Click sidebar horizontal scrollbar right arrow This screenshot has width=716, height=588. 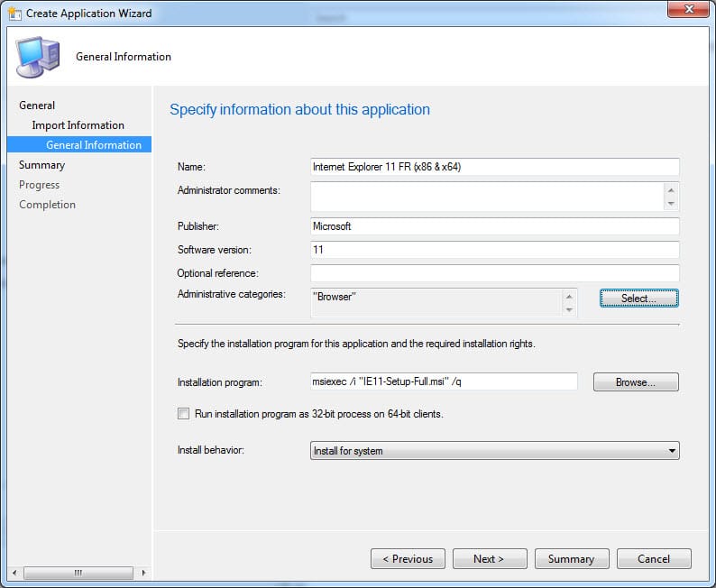[x=144, y=573]
